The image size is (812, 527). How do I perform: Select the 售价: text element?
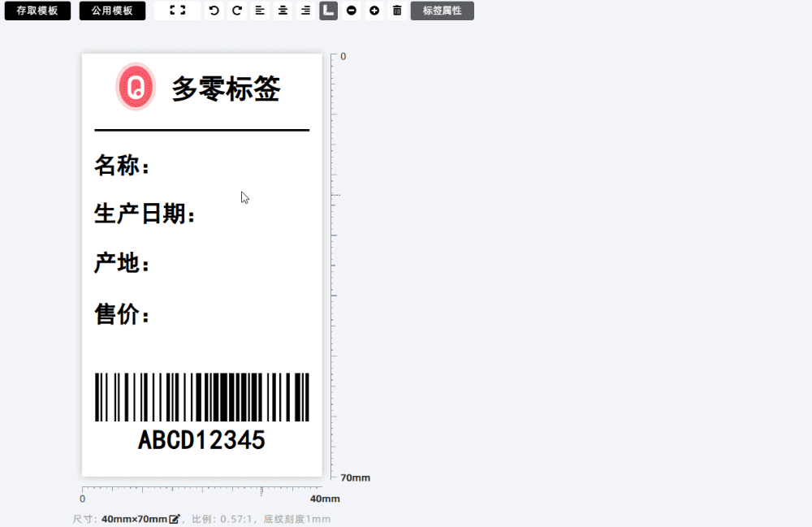coord(122,313)
